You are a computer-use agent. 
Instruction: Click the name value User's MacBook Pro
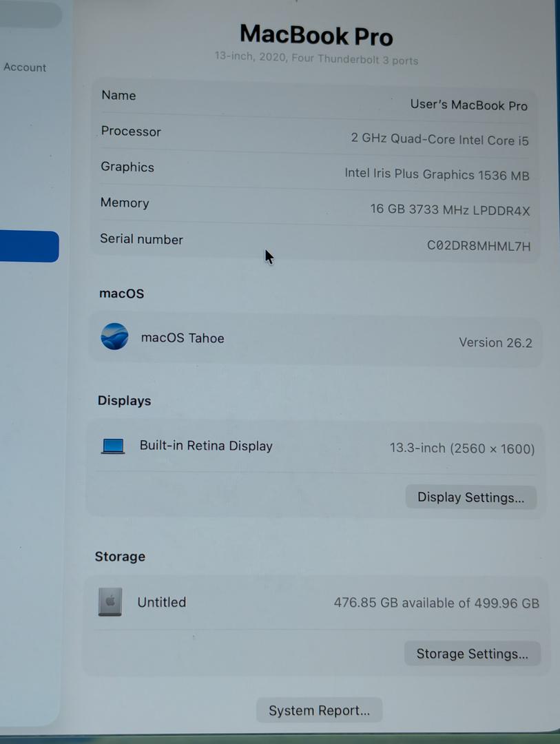469,105
